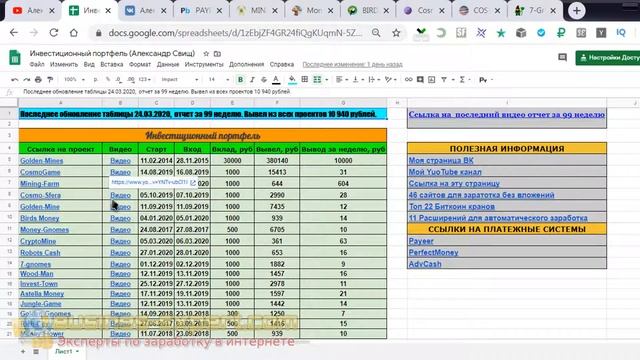Apply percent number format
The image size is (640, 360).
tap(108, 80)
